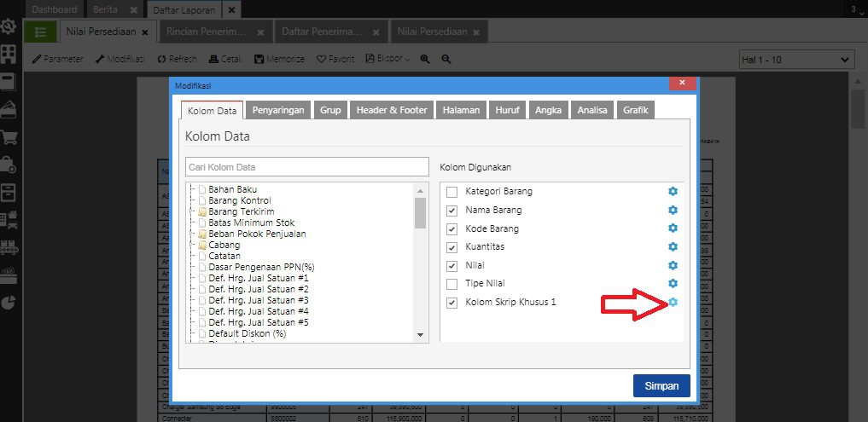Click the zoom in magnifier icon
Viewport: 868px width, 422px height.
425,59
